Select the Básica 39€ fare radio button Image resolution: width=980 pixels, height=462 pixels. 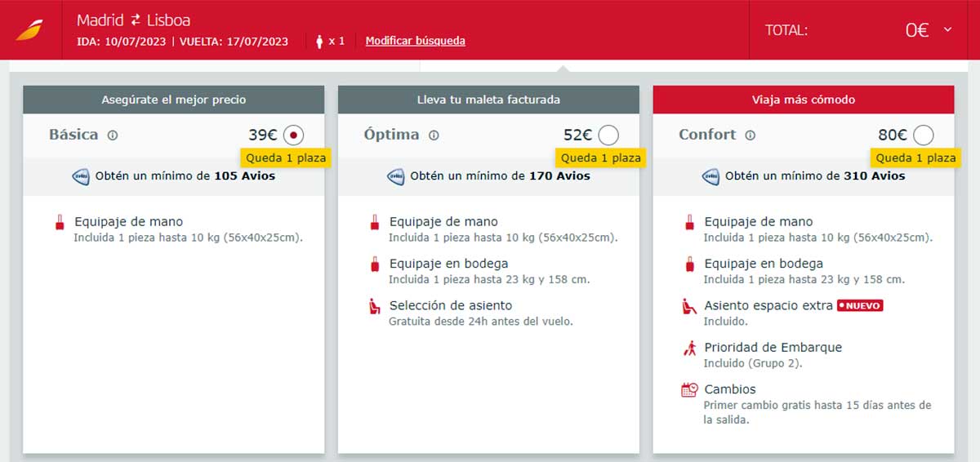point(293,135)
